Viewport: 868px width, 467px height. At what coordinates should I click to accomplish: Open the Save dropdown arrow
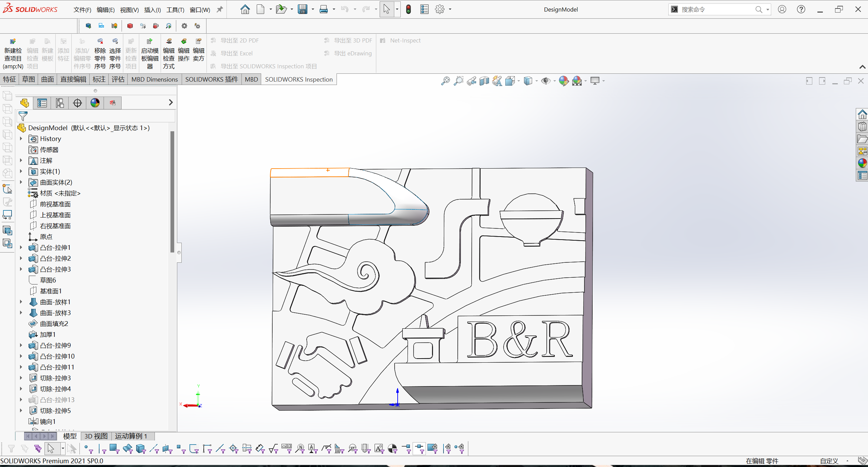[x=313, y=9]
